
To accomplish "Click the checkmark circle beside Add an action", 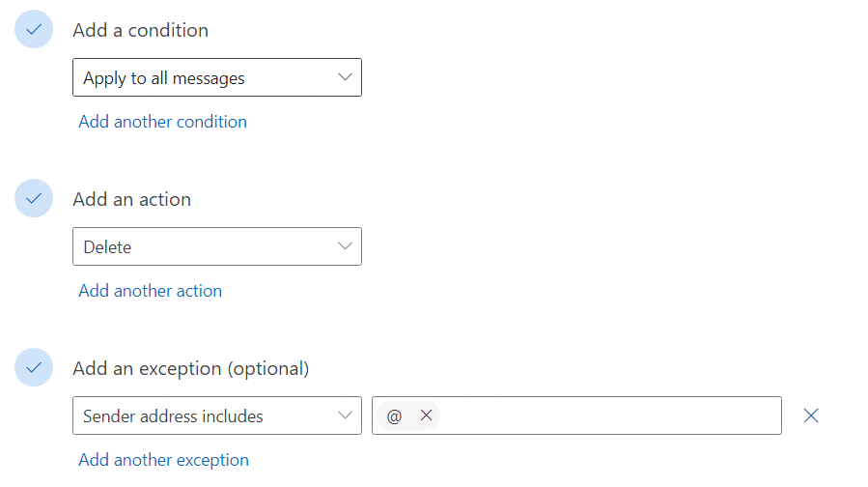I will pyautogui.click(x=34, y=198).
